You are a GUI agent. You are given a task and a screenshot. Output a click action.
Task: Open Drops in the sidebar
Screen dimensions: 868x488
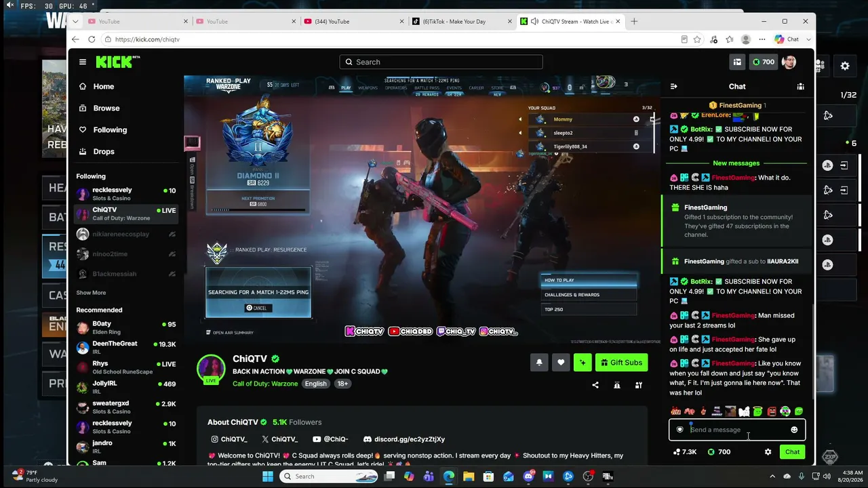click(127, 151)
